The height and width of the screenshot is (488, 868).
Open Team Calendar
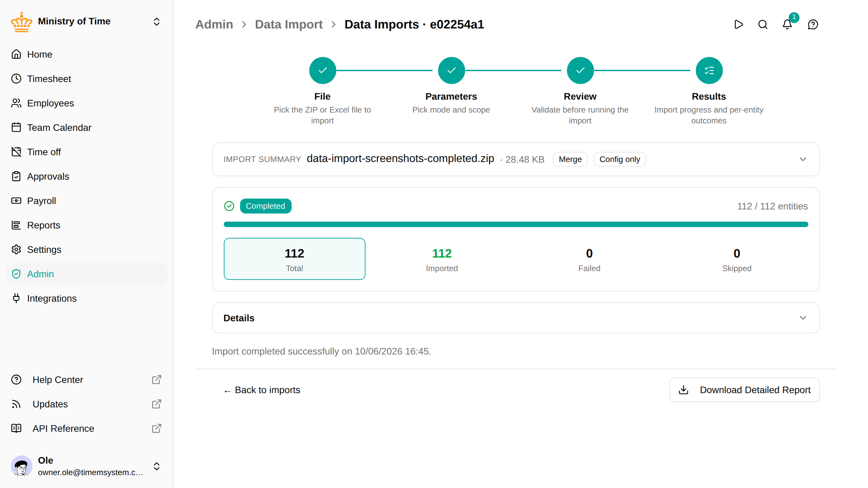tap(86, 127)
